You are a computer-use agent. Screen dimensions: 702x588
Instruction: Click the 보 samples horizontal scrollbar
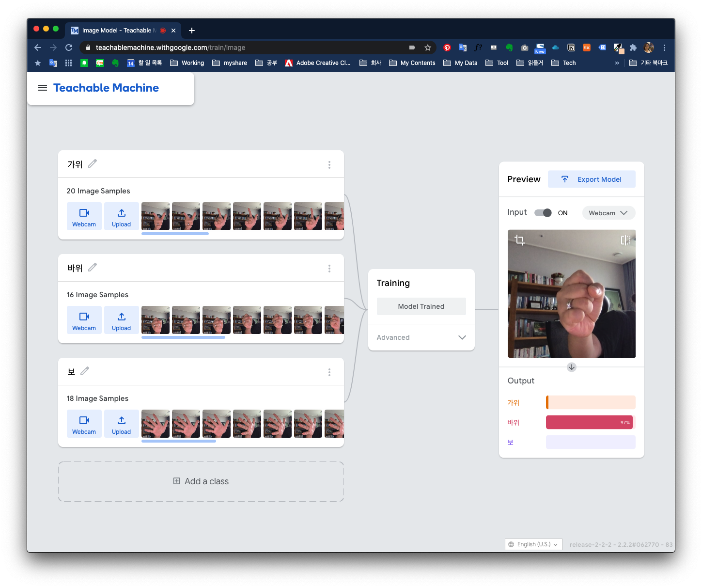coord(179,441)
